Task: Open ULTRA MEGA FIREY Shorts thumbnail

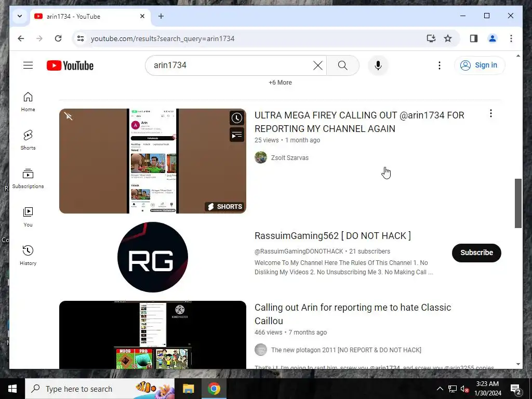Action: click(x=153, y=161)
